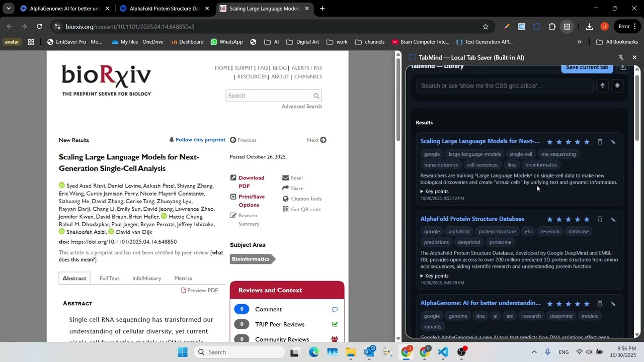644x362 pixels.
Task: Open the bookmarks apps grid icon
Action: pos(31,42)
